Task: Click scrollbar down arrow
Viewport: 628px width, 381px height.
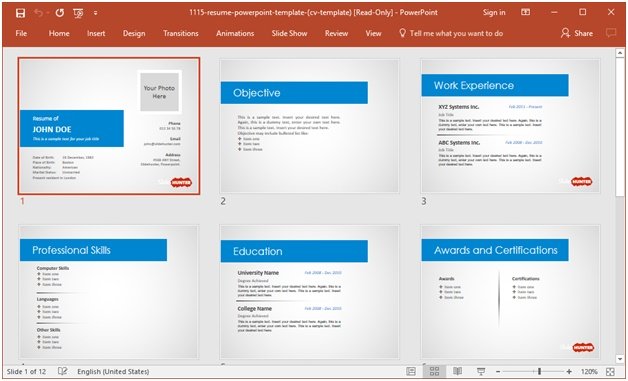Action: (620, 359)
